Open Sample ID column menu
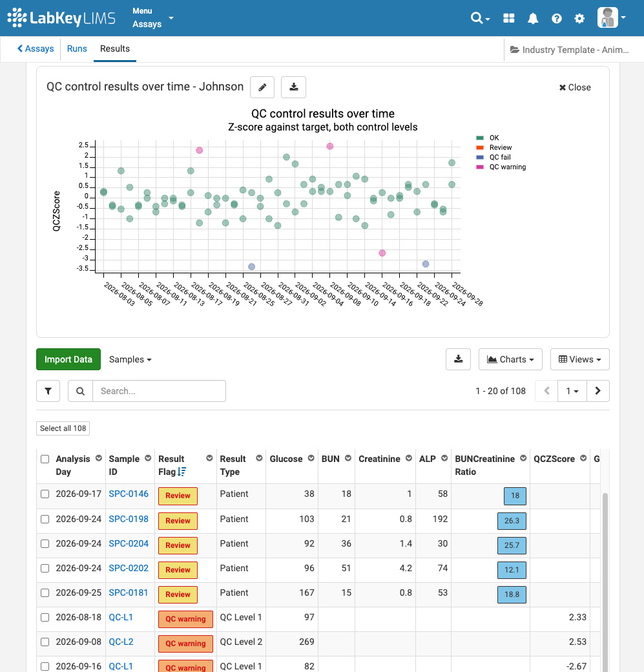The image size is (644, 672). click(x=148, y=458)
